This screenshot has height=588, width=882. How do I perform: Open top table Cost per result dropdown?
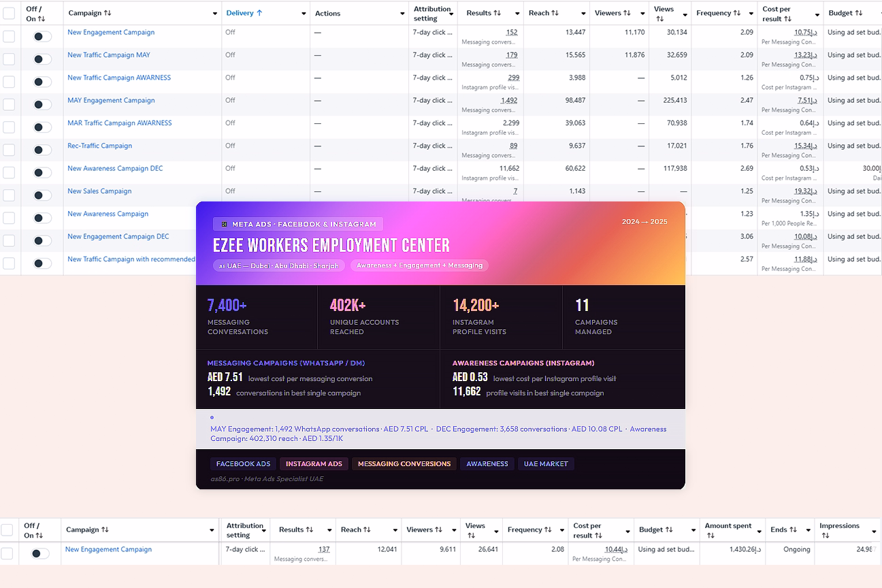[x=817, y=14]
